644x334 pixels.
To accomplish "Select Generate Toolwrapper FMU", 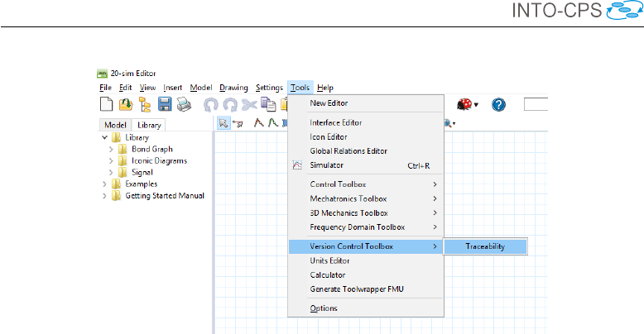I will (366, 289).
